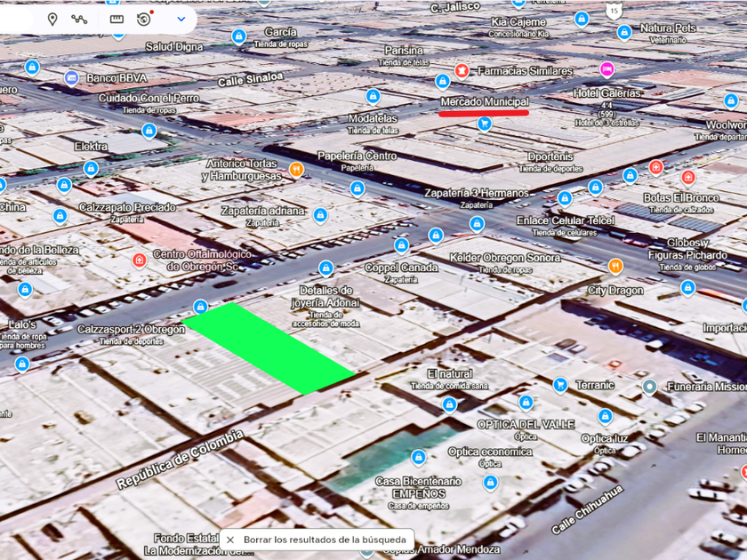Select the pink Hotel Galerías lodging pin
The height and width of the screenshot is (560, 747).
(606, 69)
